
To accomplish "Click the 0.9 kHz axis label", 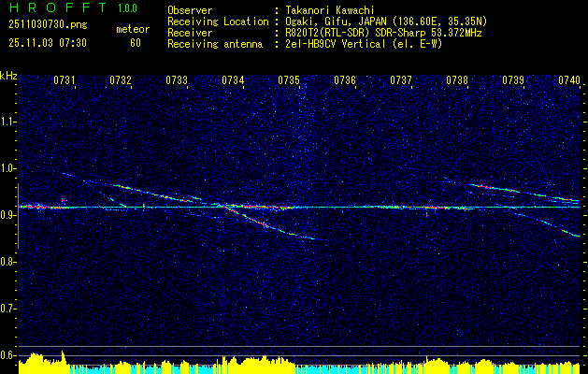I will click(x=7, y=215).
